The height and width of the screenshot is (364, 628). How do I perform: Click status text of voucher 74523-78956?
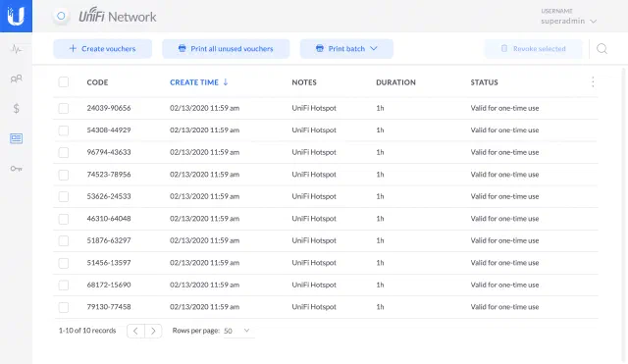click(504, 175)
